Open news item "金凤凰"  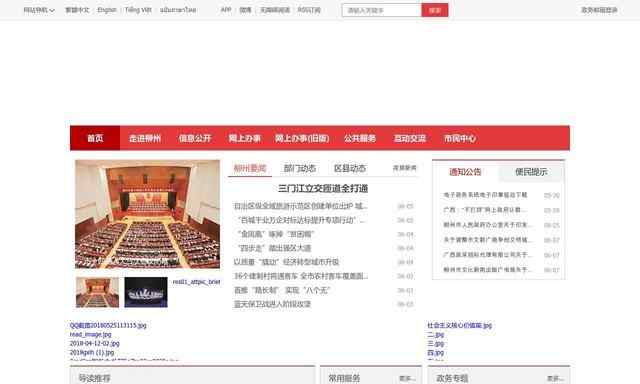(x=276, y=234)
